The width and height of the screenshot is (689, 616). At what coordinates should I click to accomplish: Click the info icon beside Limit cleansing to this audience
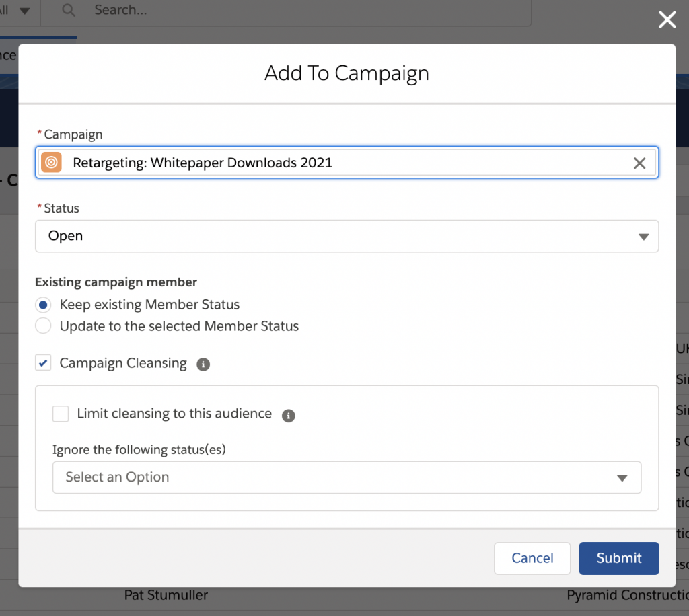tap(288, 416)
